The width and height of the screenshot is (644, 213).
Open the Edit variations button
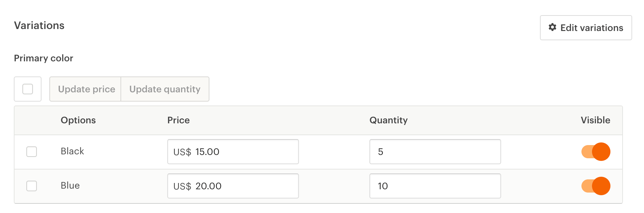click(586, 28)
